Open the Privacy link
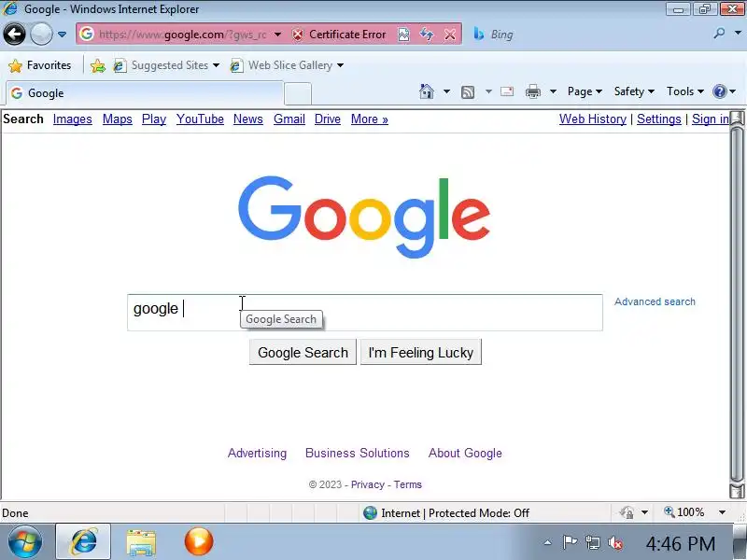 click(x=368, y=484)
